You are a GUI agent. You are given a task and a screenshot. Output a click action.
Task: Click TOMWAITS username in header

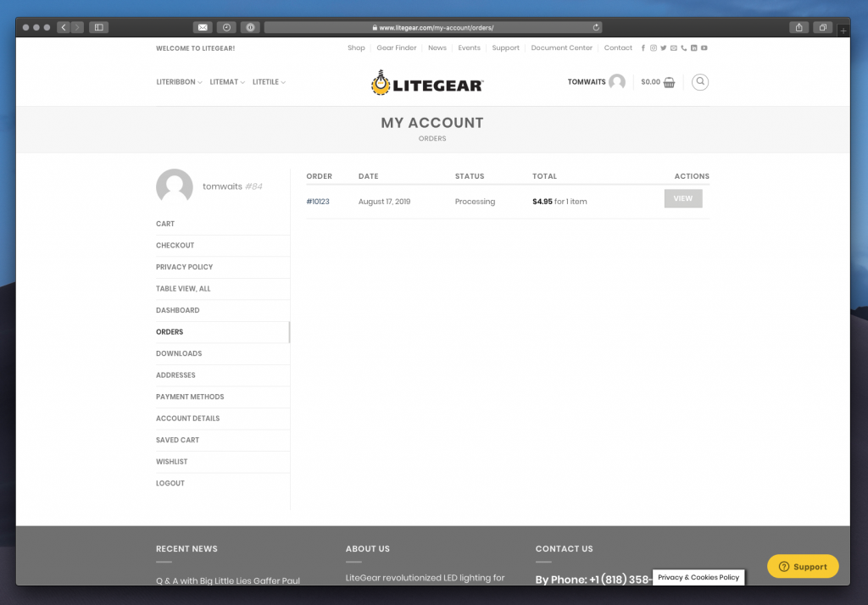[587, 82]
